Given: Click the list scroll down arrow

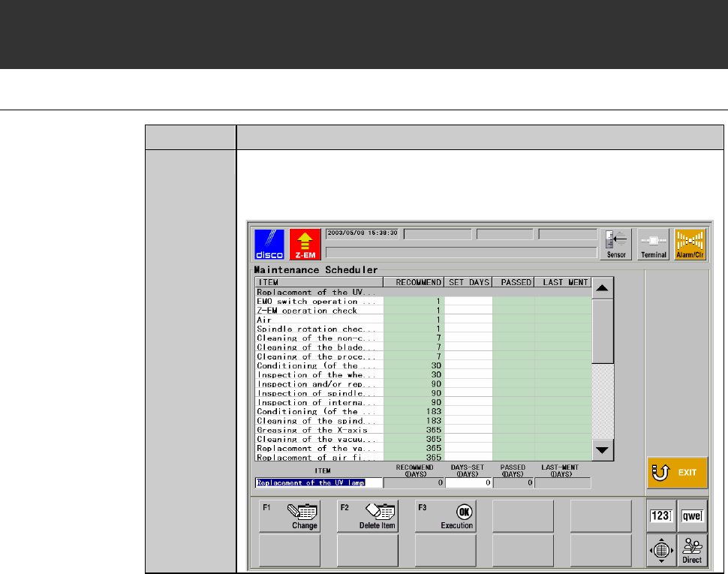Looking at the screenshot, I should [603, 449].
